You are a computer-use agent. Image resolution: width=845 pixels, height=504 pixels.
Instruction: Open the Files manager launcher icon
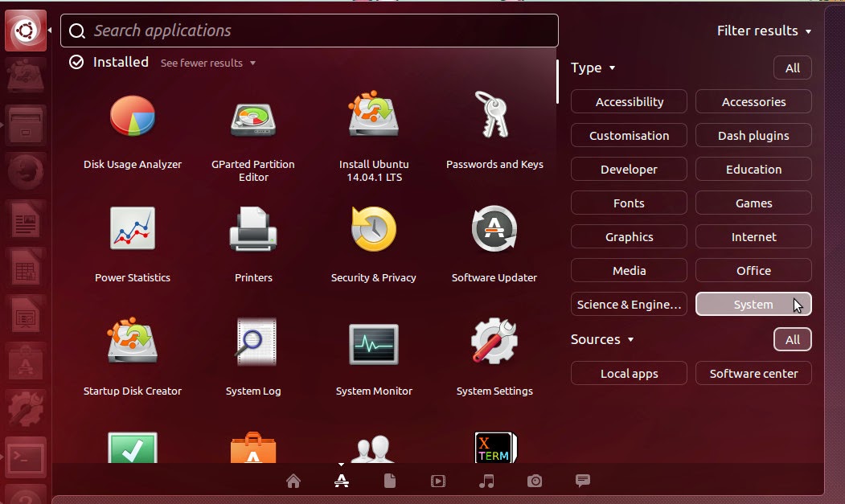pos(26,125)
